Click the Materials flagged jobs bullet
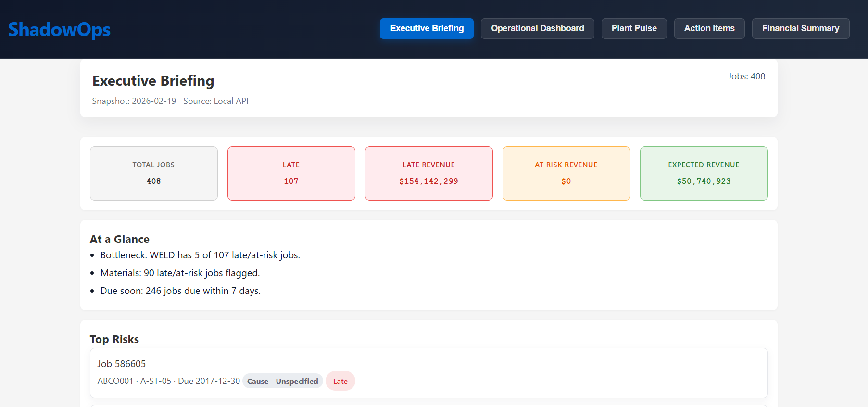The height and width of the screenshot is (407, 868). (180, 273)
